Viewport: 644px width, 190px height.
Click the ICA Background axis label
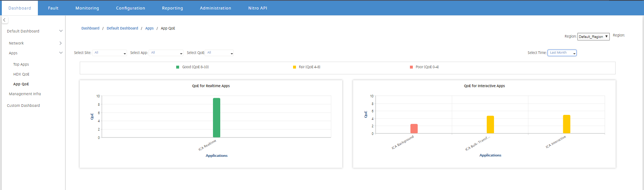click(403, 142)
